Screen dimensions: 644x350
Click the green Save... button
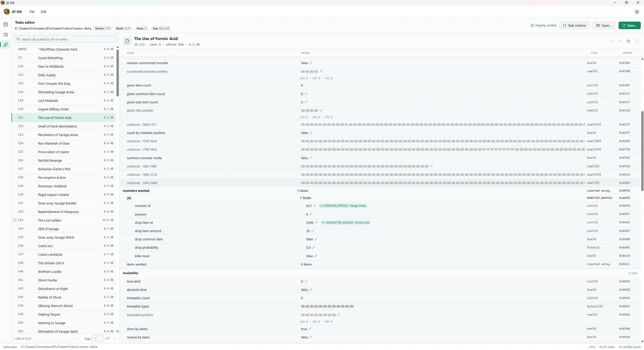(629, 25)
